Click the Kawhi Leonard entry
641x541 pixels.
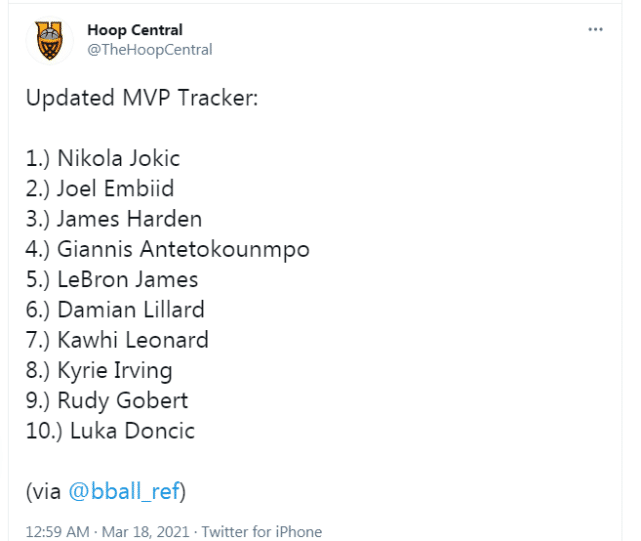117,340
